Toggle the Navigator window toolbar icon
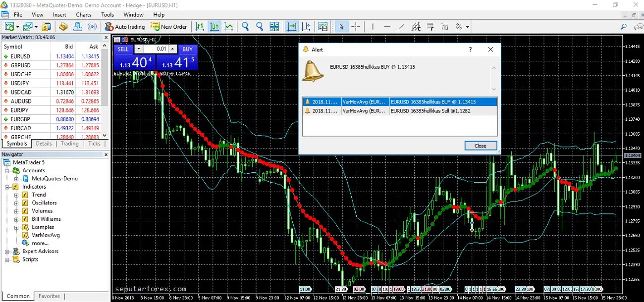Viewport: 644px width, 302px height. (x=63, y=27)
